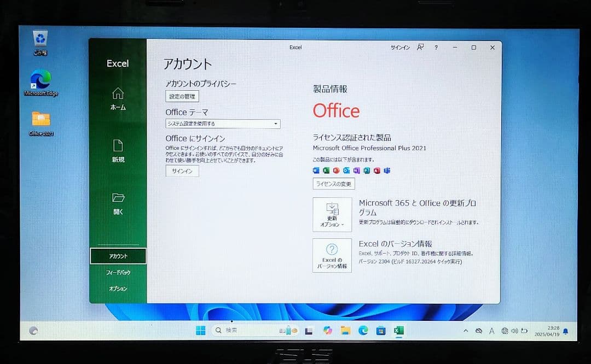This screenshot has width=591, height=364.
Task: Open File Explorer from the taskbar
Action: (345, 331)
